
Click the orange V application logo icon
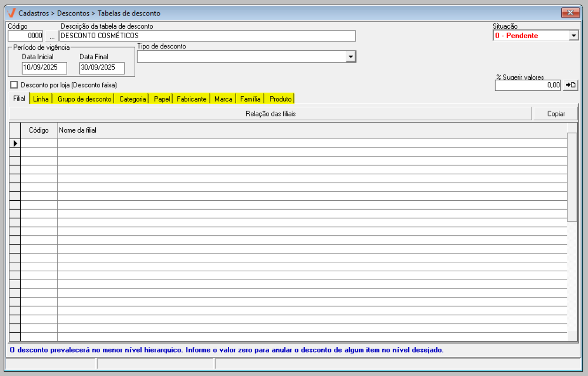[12, 13]
